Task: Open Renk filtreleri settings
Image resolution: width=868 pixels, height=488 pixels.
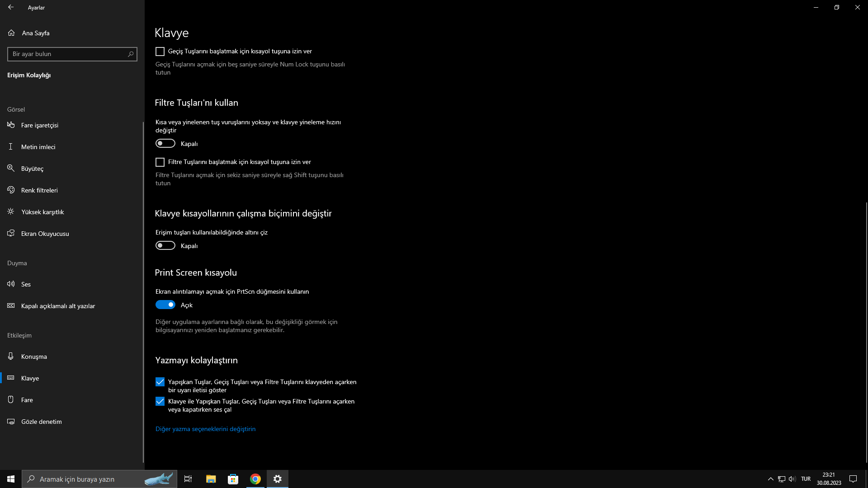Action: coord(39,190)
